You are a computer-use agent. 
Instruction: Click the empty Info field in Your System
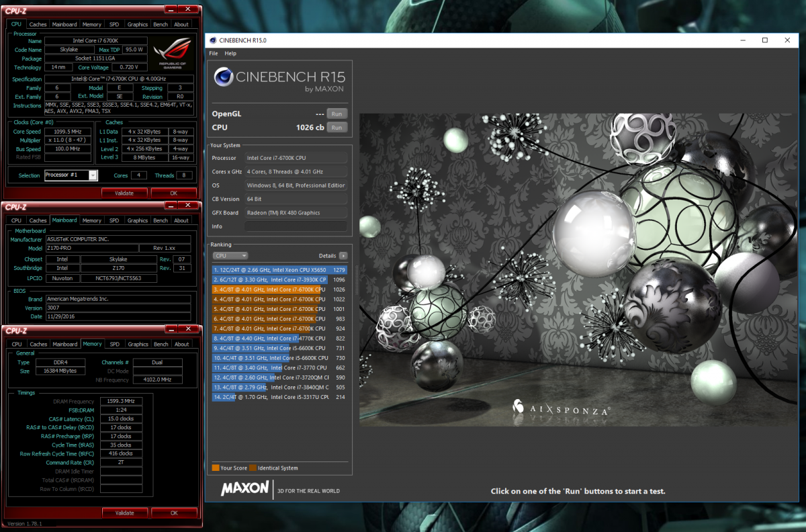(x=296, y=226)
